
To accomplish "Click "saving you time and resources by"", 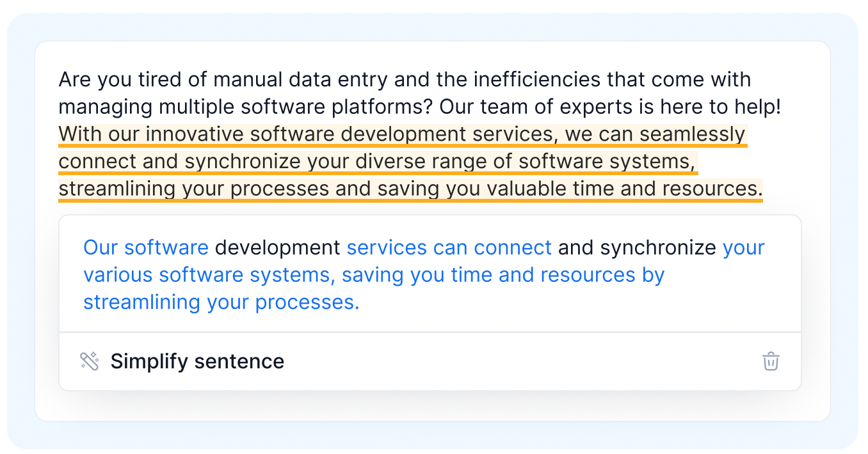I will [x=503, y=275].
